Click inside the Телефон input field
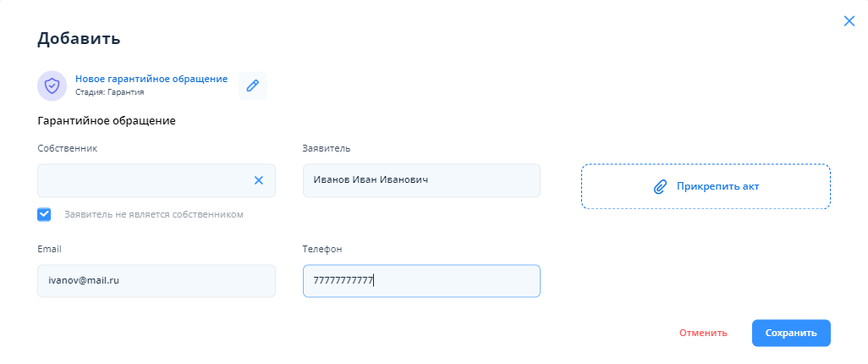The height and width of the screenshot is (364, 868). (421, 281)
